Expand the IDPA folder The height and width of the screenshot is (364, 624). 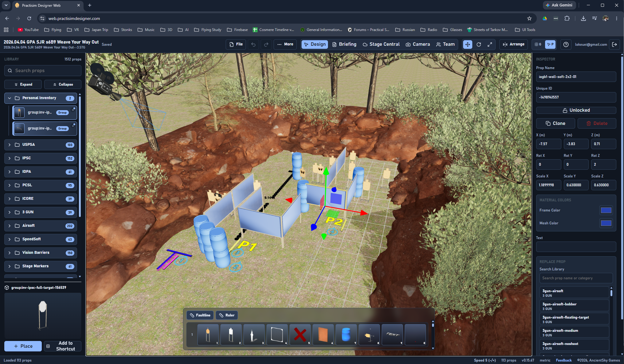click(x=10, y=172)
